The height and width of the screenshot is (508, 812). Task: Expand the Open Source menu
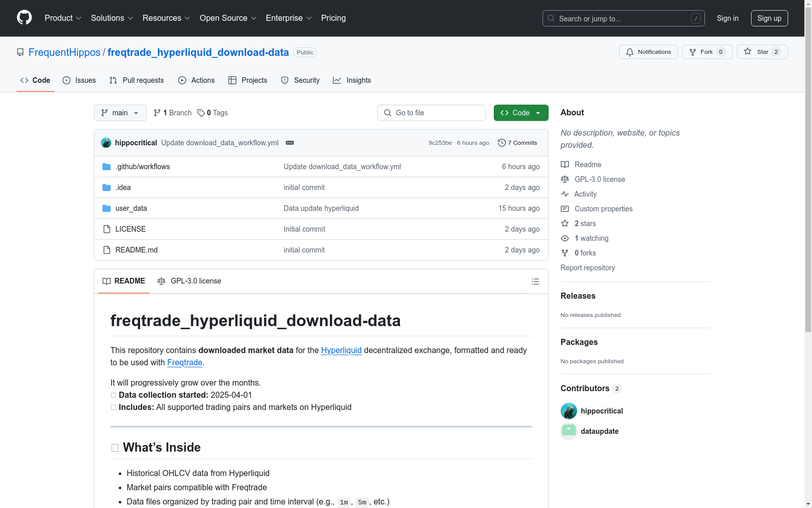[228, 18]
